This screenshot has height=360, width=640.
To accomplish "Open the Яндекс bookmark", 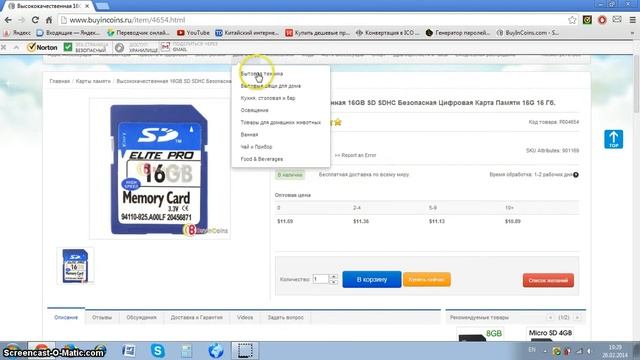I will [x=18, y=33].
